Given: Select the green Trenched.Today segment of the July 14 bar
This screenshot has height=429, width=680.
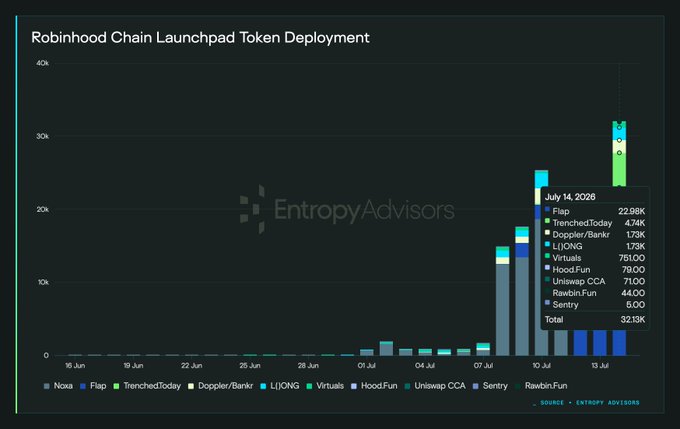Looking at the screenshot, I should (619, 169).
